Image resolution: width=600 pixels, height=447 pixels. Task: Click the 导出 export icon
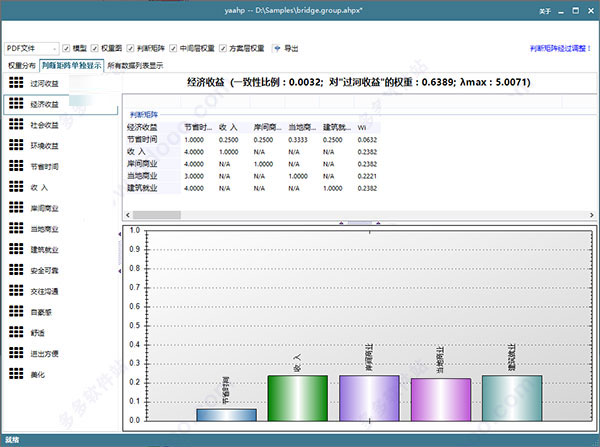(x=278, y=48)
